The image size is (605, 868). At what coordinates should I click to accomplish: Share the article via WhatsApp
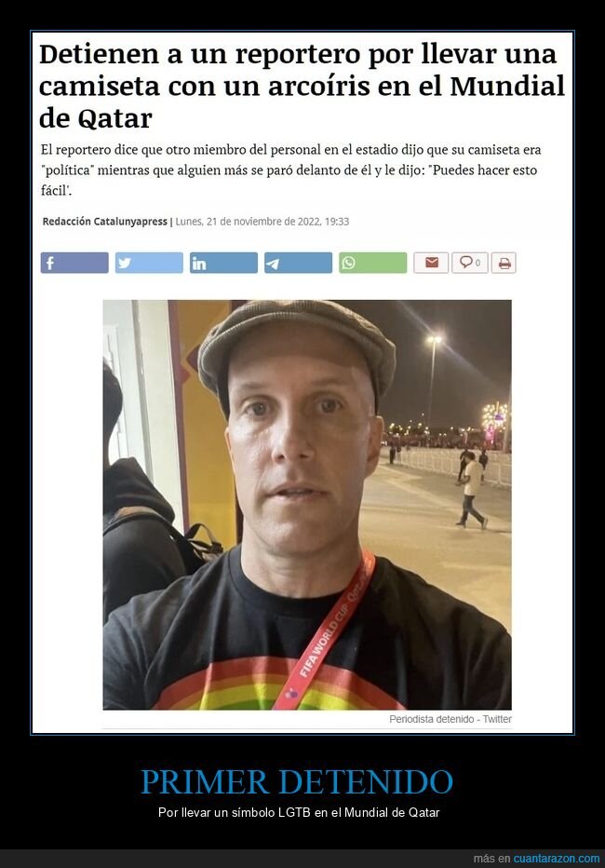click(372, 263)
